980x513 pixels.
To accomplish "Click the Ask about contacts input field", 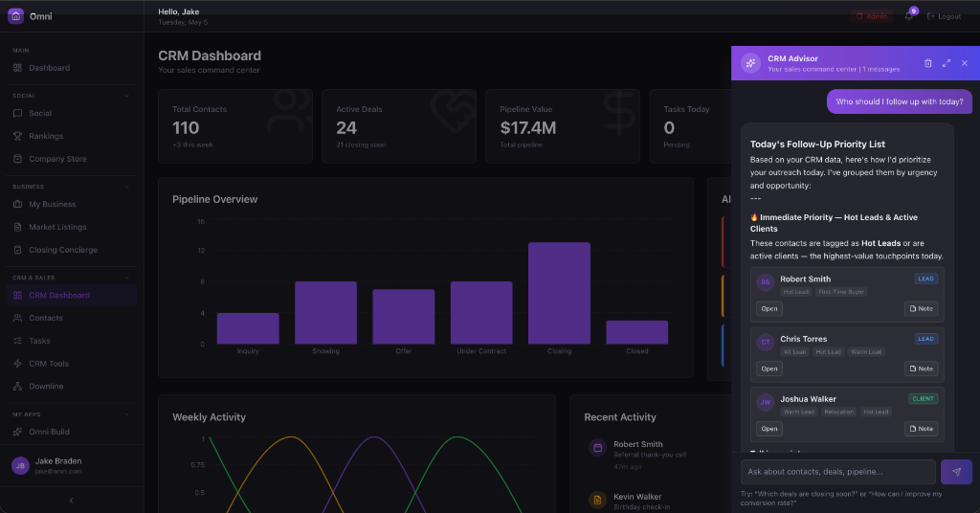I will tap(838, 472).
